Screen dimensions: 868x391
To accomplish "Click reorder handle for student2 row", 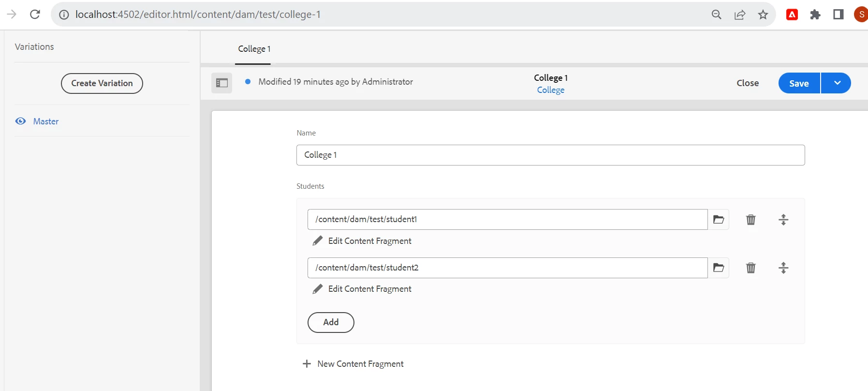I will pyautogui.click(x=783, y=268).
